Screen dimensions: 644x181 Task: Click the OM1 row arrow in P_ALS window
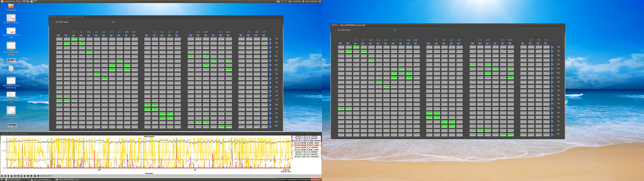[x=552, y=121]
